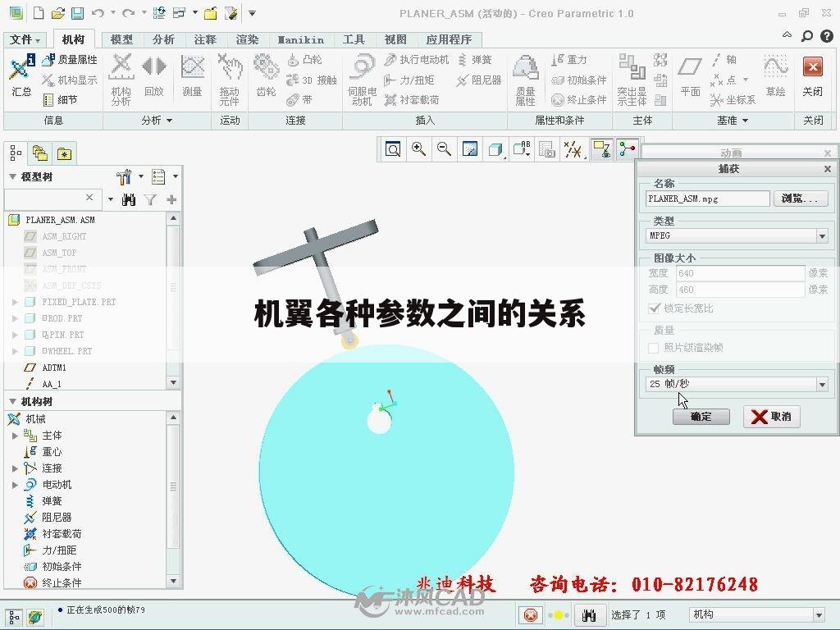Open 机构显示 mechanism display
Screen dimensions: 840x630
click(71, 80)
